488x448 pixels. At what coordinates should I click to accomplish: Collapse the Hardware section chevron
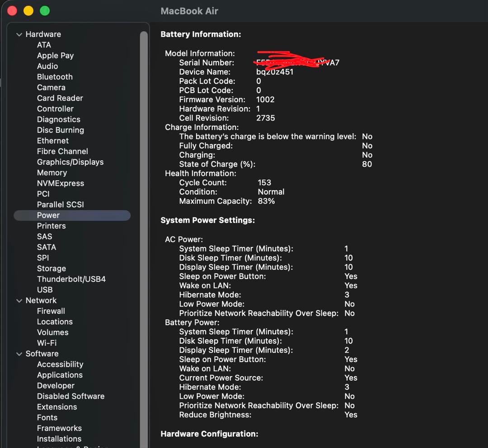19,34
